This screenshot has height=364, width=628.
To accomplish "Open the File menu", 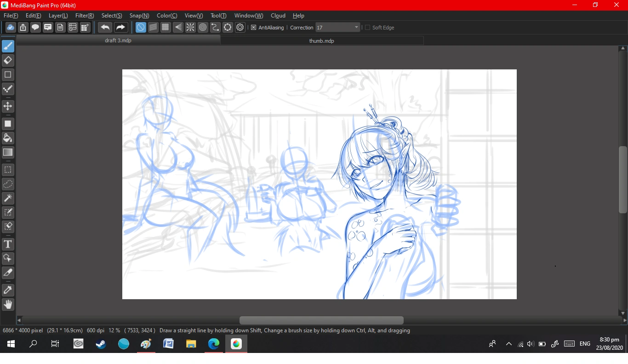I will [x=11, y=16].
